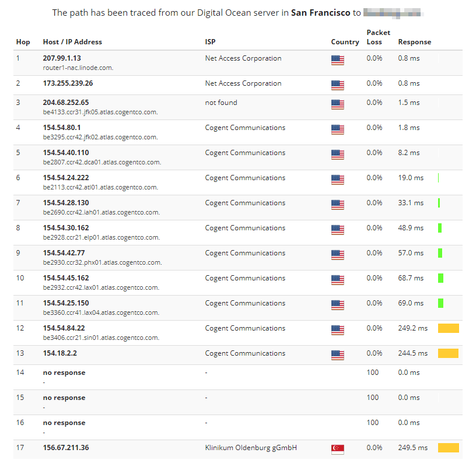The width and height of the screenshot is (476, 467).
Task: Click the US flag in hop 13 row
Action: 337,355
